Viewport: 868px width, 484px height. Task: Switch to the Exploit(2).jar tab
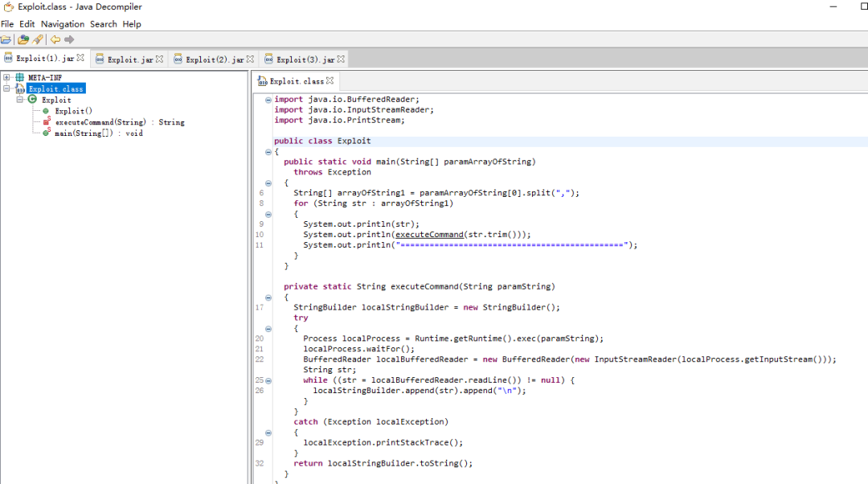[x=215, y=59]
